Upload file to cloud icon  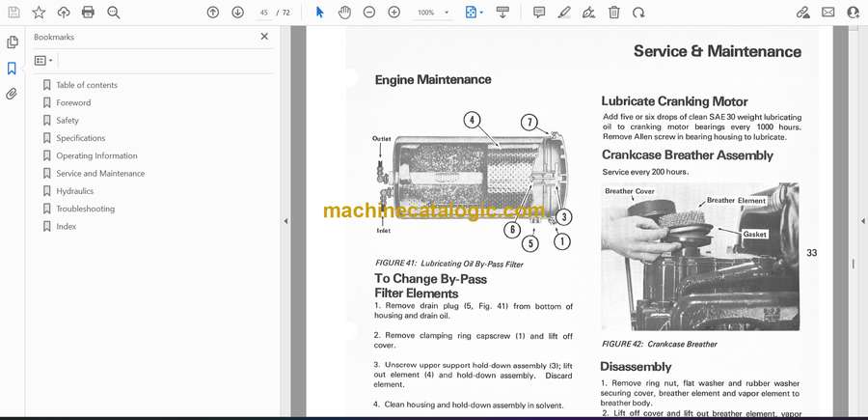64,13
